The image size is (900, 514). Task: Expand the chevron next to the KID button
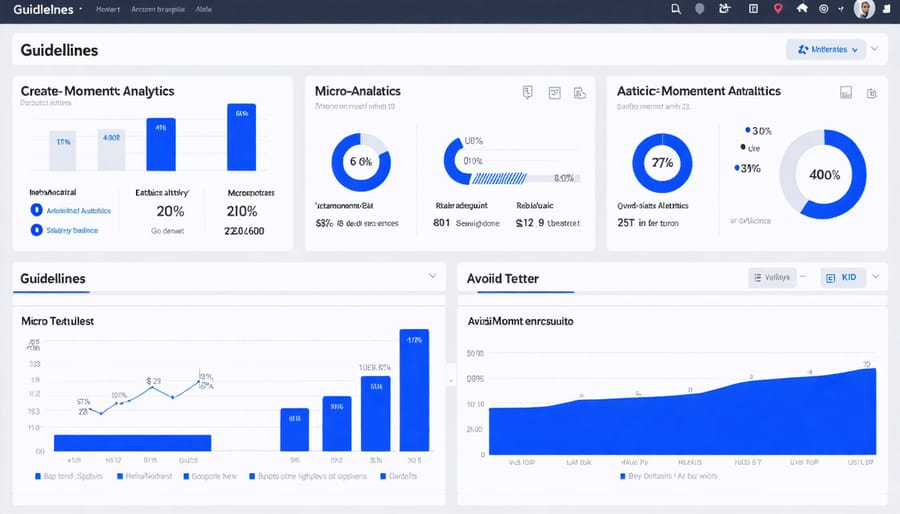(x=876, y=277)
